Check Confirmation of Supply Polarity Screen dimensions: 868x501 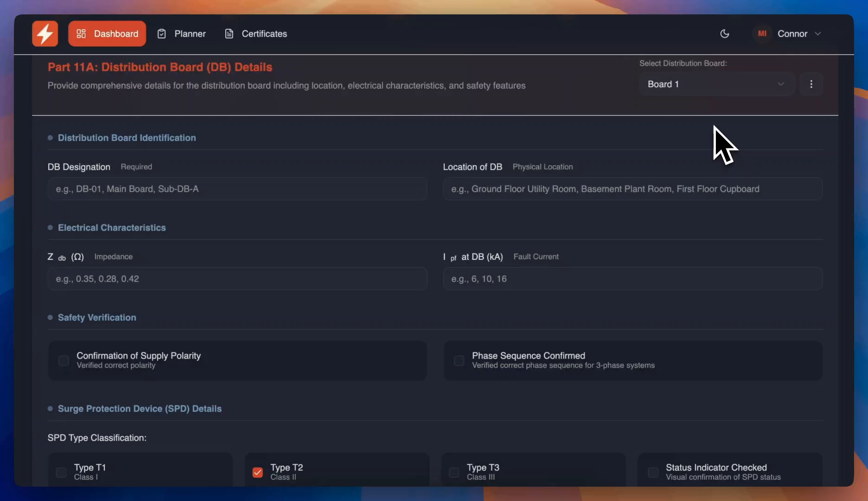(x=64, y=360)
